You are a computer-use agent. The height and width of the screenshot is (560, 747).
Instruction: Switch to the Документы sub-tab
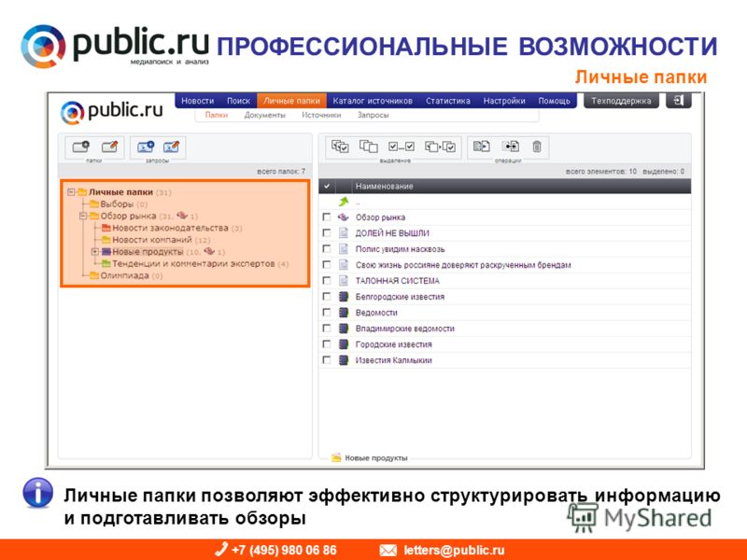(264, 115)
